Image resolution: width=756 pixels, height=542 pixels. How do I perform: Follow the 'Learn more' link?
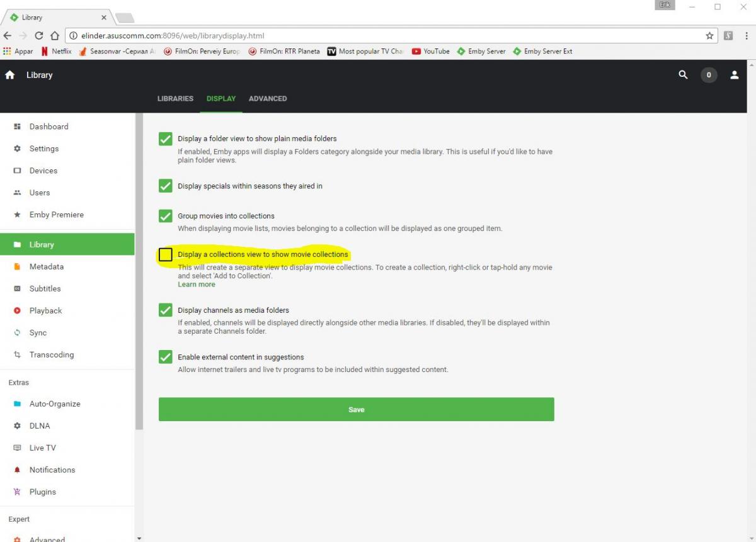click(x=197, y=285)
